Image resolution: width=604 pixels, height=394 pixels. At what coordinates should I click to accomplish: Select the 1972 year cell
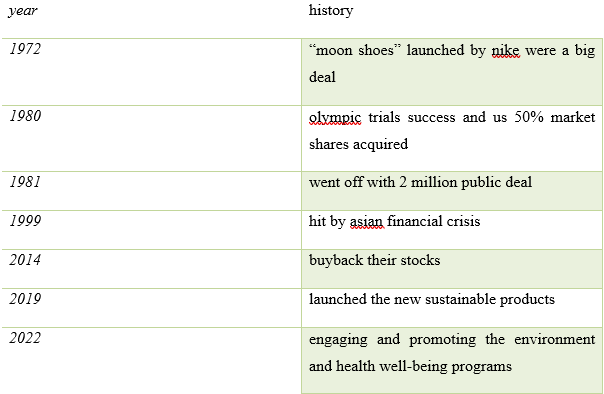tap(151, 72)
